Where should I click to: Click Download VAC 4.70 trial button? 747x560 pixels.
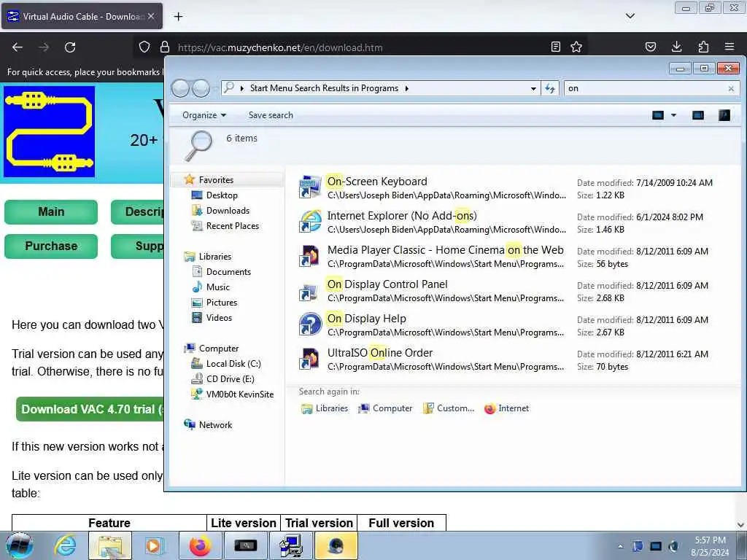click(90, 410)
